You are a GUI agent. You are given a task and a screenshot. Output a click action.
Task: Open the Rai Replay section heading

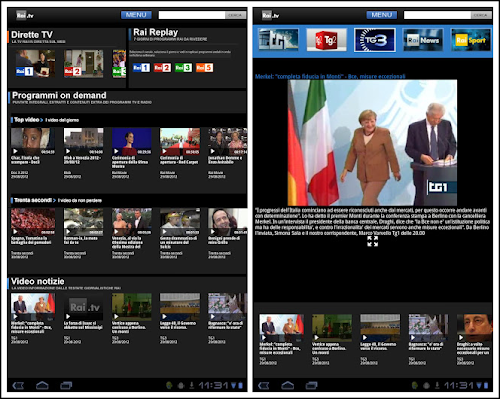(155, 32)
